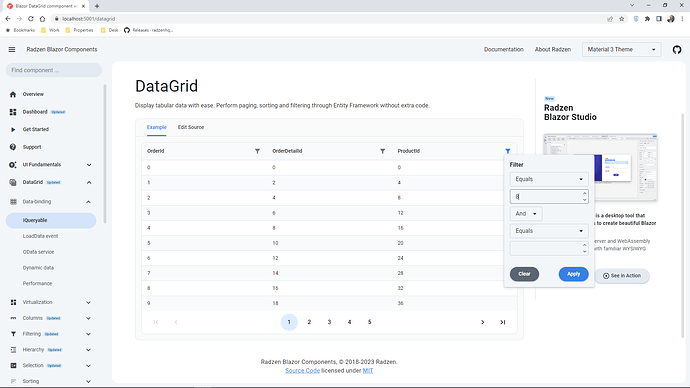The image size is (690, 388).
Task: Open the second Equals operator dropdown
Action: (x=549, y=231)
